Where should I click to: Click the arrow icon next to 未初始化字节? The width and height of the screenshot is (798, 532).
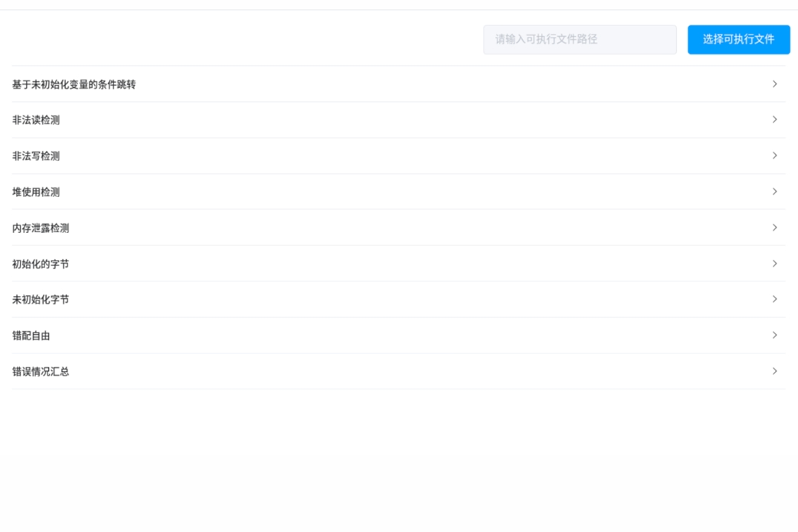[774, 299]
